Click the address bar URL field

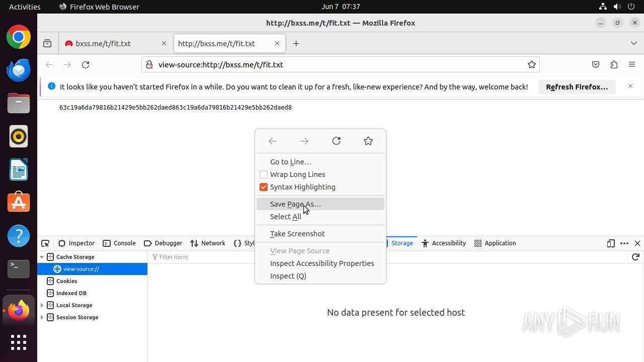[x=340, y=64]
